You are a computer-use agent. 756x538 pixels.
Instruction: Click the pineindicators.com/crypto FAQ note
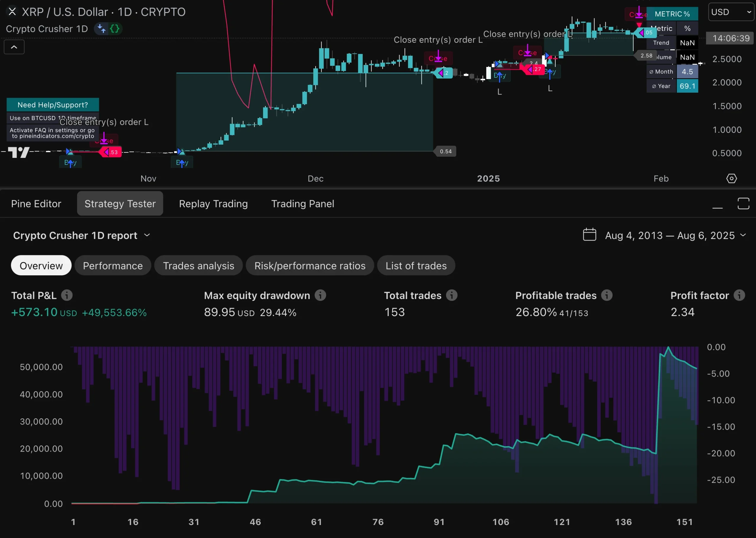tap(52, 133)
